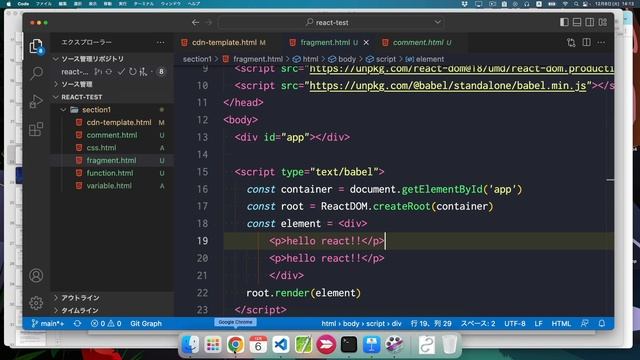Click 行 19, 列 29 cursor position indicator
The image size is (640, 360).
tap(431, 324)
